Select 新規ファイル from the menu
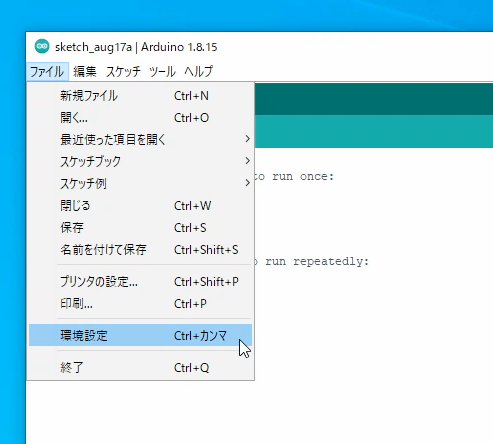 coord(140,96)
